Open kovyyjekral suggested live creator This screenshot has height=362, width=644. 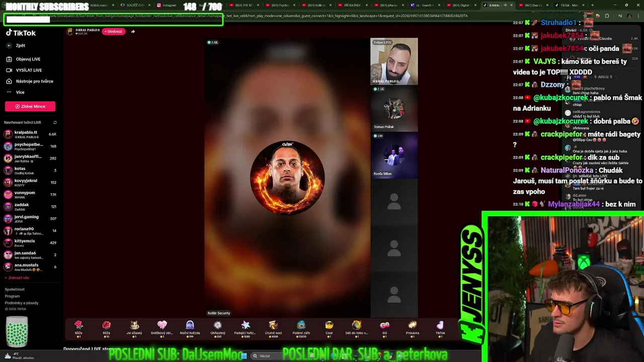click(30, 183)
